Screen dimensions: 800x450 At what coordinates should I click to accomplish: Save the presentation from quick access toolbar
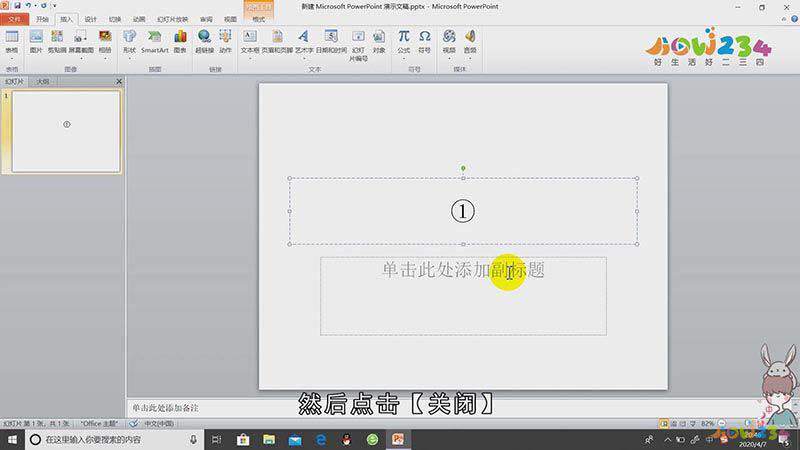point(17,6)
